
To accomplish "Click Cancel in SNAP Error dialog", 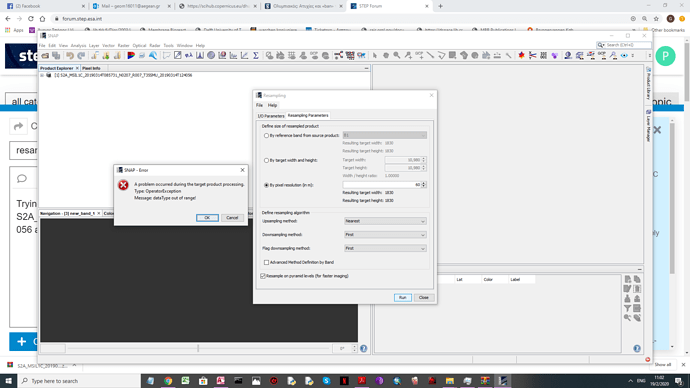I will [232, 218].
